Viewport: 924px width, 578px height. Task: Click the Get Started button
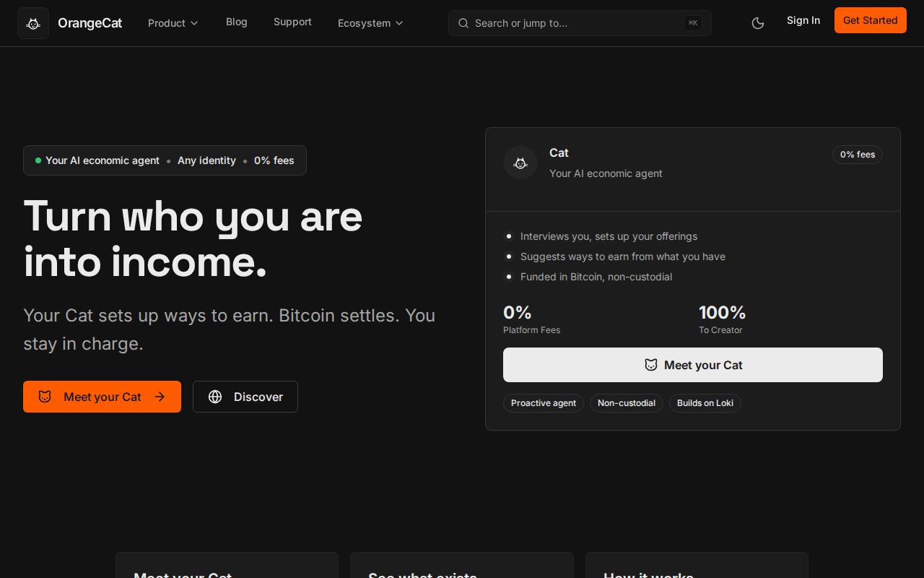click(x=871, y=20)
